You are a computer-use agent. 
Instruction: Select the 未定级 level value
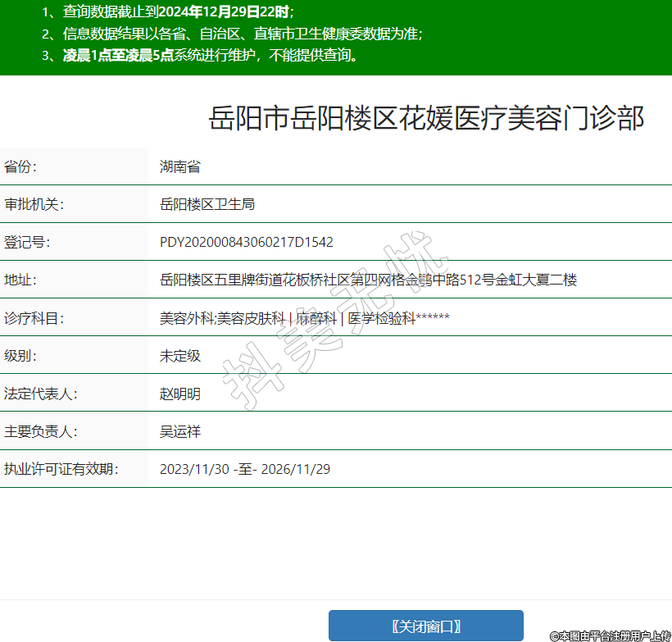click(x=180, y=356)
